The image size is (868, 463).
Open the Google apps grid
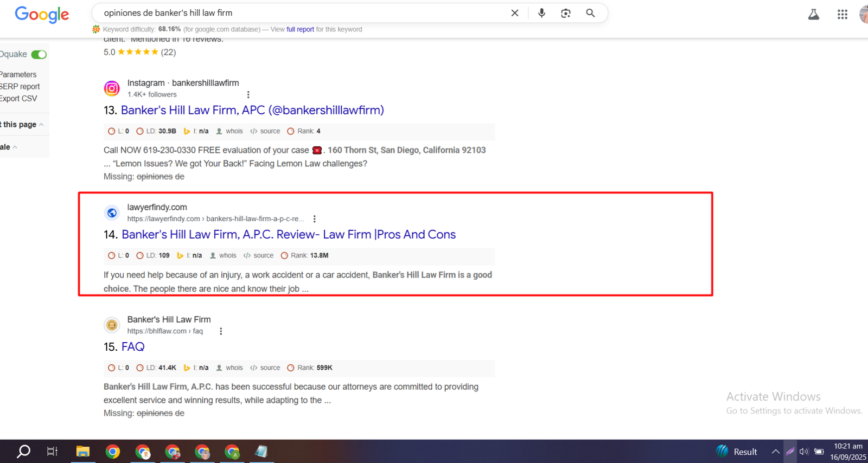click(x=842, y=15)
